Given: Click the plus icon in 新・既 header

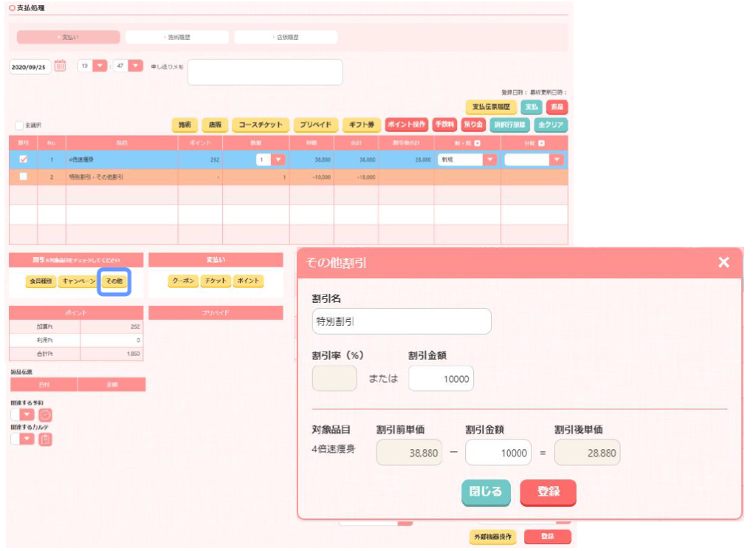Looking at the screenshot, I should [x=477, y=143].
